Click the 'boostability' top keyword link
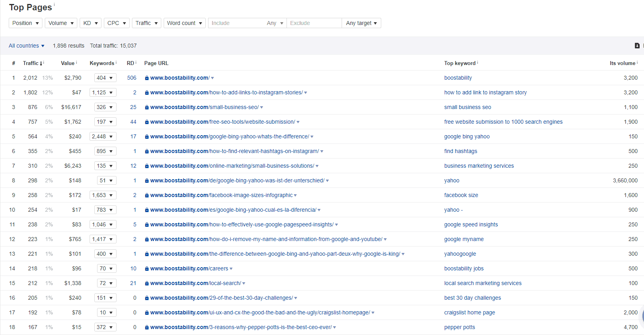 (458, 78)
